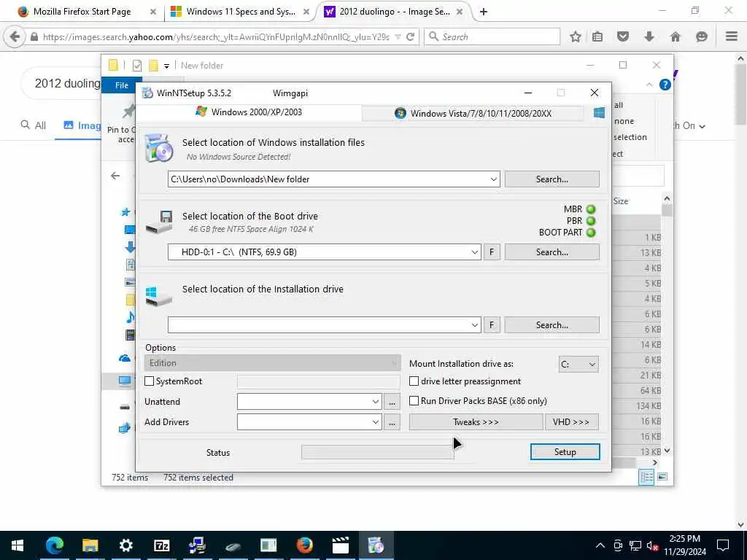Switch Explorer to large icons view button

[662, 477]
